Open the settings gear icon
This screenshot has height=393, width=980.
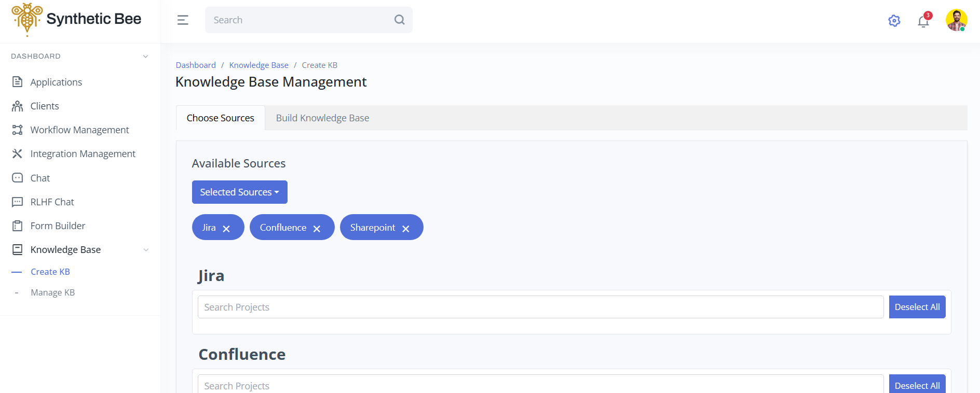coord(894,21)
